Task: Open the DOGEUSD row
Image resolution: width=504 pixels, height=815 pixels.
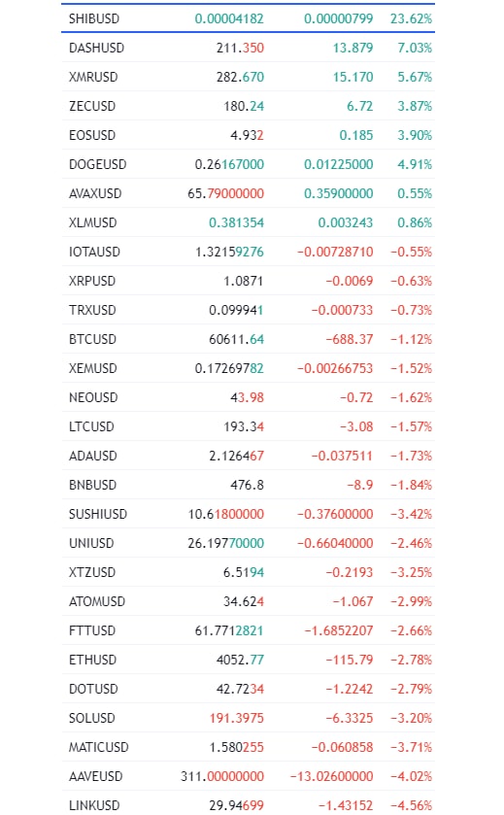Action: (x=248, y=164)
